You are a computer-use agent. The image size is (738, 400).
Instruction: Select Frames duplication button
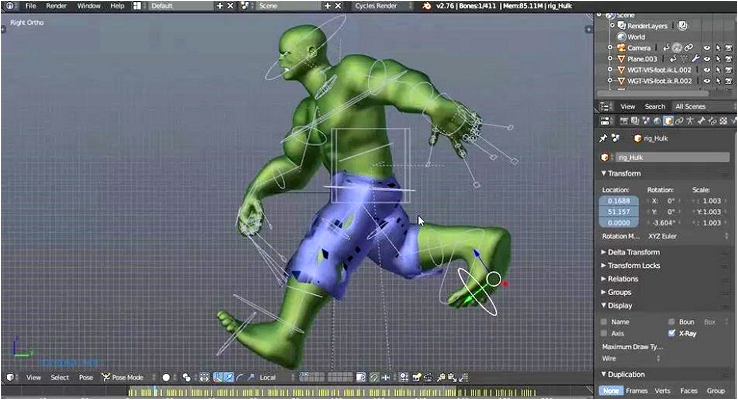636,391
